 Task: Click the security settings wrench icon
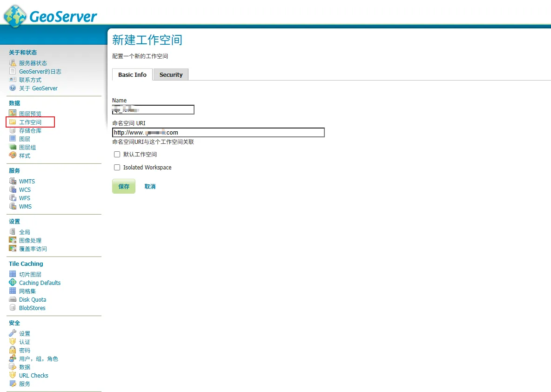click(13, 333)
